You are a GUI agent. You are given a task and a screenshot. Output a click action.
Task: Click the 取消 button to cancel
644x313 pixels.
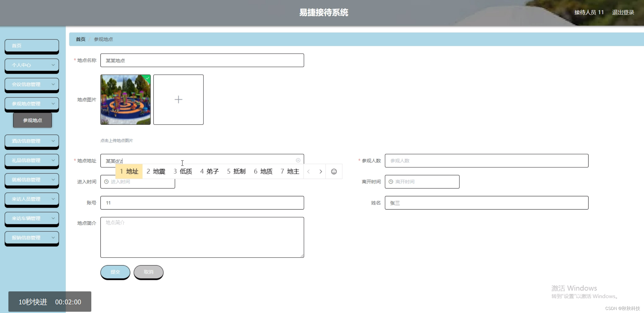(x=148, y=272)
